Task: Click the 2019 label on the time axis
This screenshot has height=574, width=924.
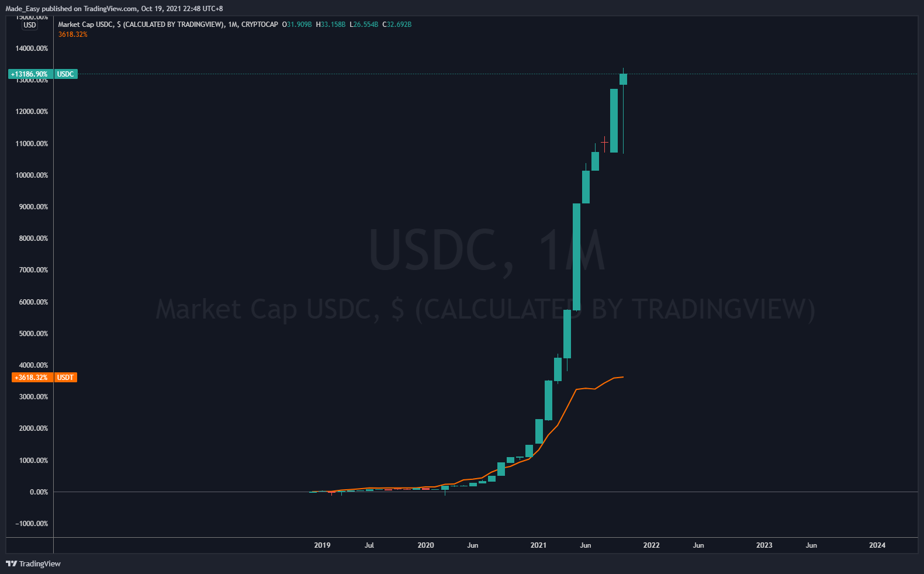Action: point(322,545)
